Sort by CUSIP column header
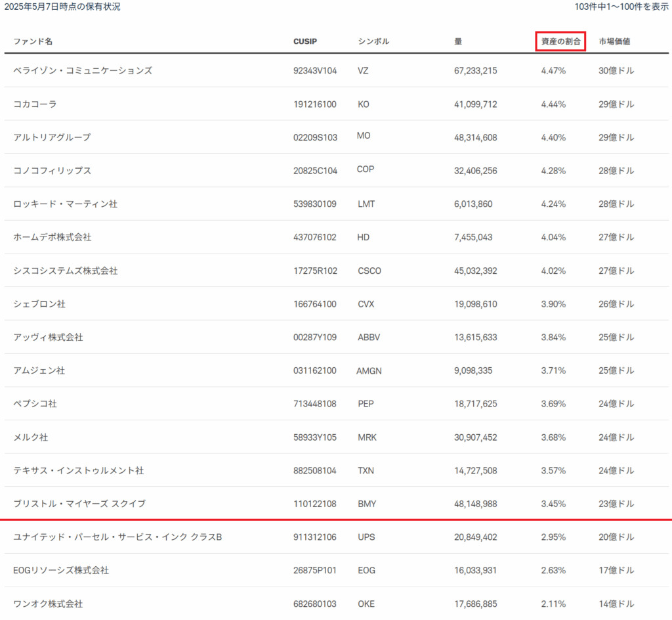The width and height of the screenshot is (672, 620). 305,41
